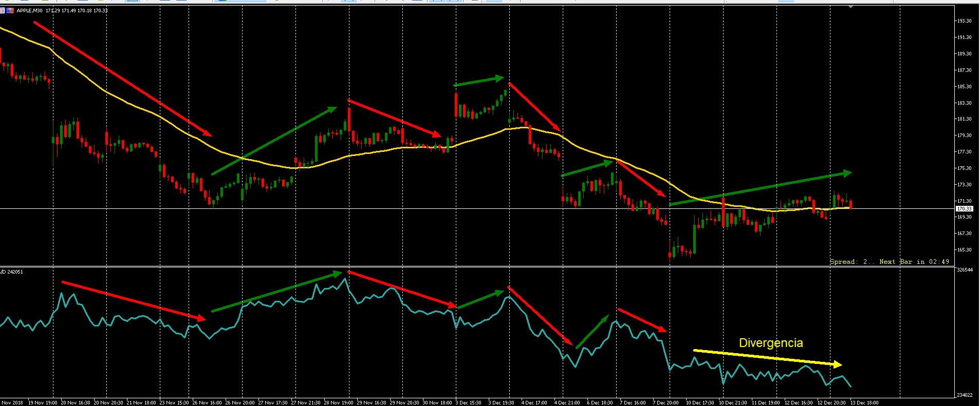980x406 pixels.
Task: Click the 3 Dec 15:30 time axis label
Action: tap(468, 402)
